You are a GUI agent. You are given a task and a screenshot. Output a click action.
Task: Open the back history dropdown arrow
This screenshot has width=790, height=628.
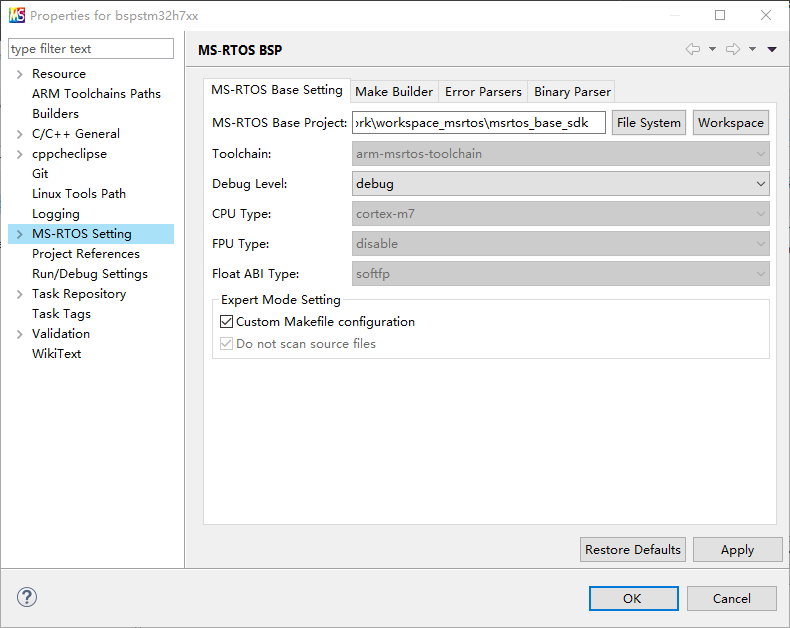click(x=712, y=49)
